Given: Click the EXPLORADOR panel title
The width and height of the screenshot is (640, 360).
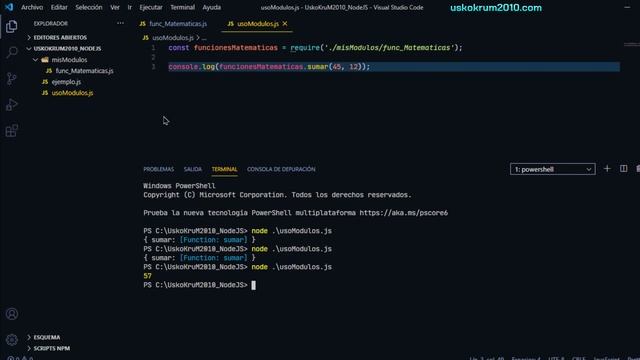Looking at the screenshot, I should pyautogui.click(x=51, y=24).
